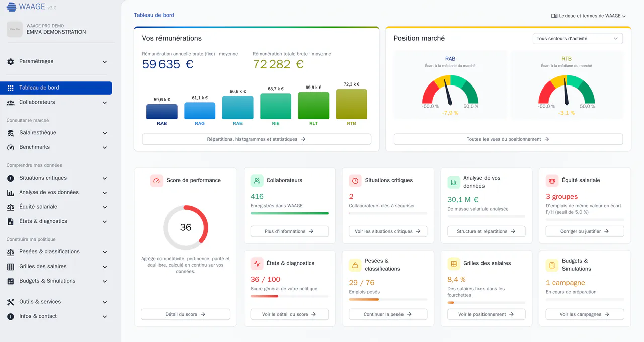The height and width of the screenshot is (342, 644).
Task: Click the RAB gauge in Position marché
Action: 450,90
